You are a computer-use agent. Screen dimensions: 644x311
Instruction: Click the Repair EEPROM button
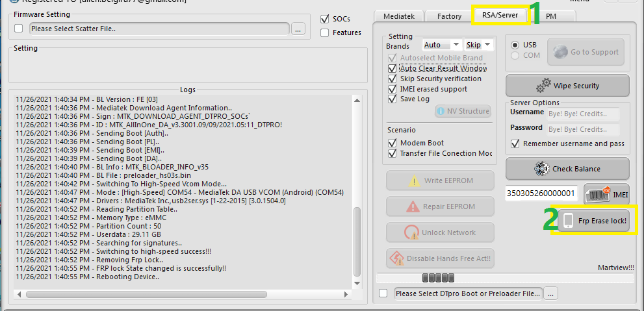(440, 206)
